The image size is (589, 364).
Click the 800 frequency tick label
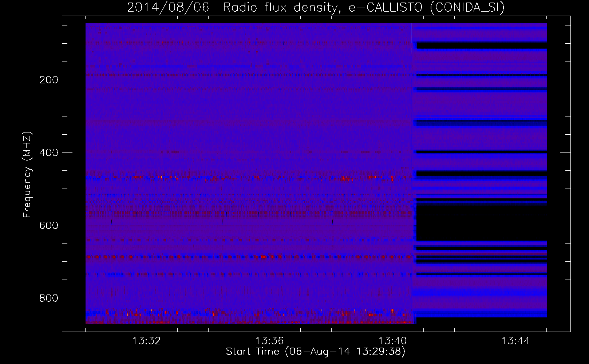point(49,298)
